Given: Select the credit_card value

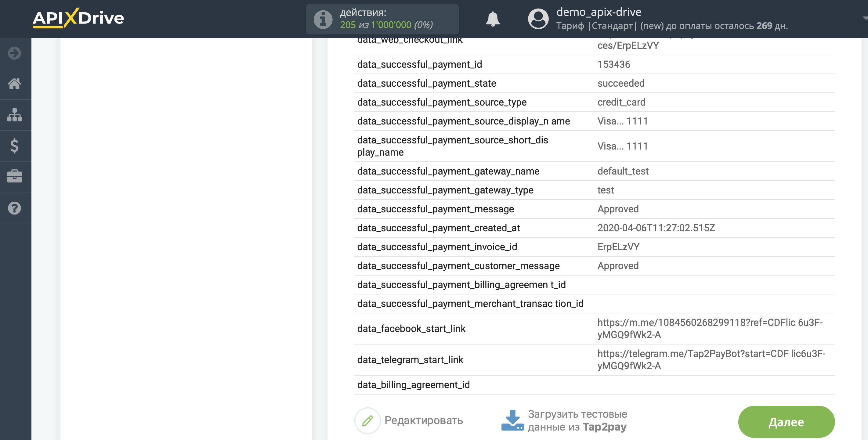Looking at the screenshot, I should pos(621,102).
